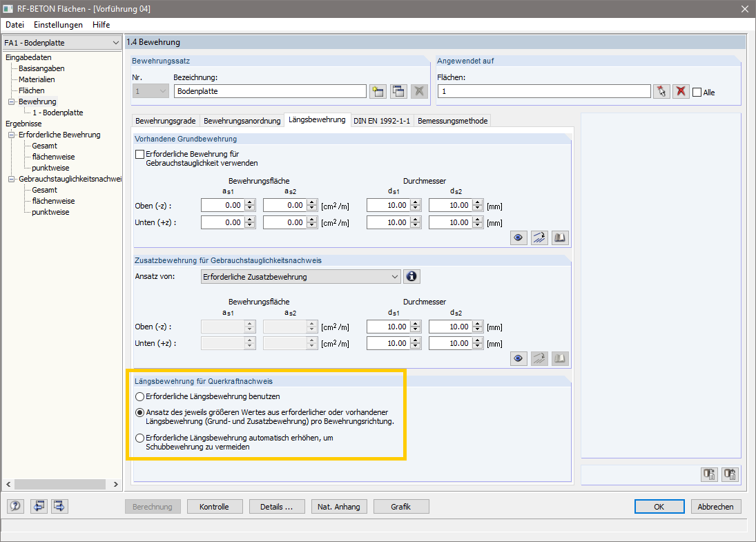Screen dimensions: 756x542
Task: Open the rebar library book icon
Action: [x=560, y=238]
